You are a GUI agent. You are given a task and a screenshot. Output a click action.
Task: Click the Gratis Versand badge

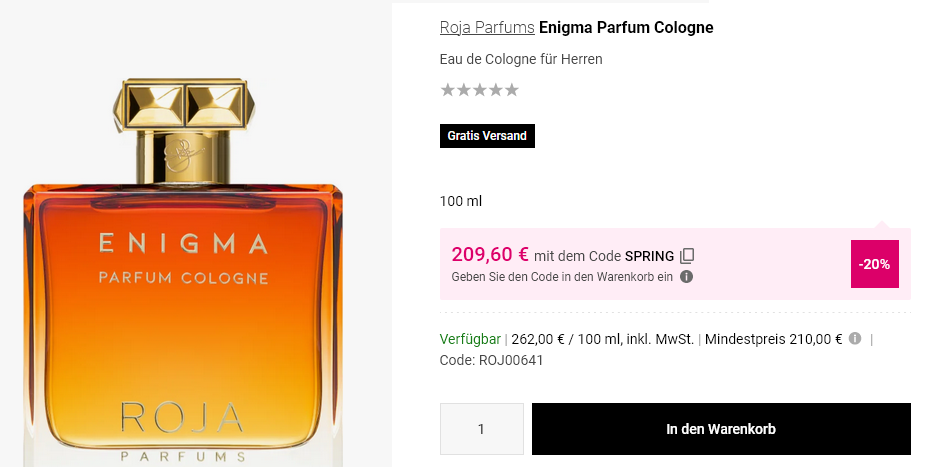click(487, 136)
